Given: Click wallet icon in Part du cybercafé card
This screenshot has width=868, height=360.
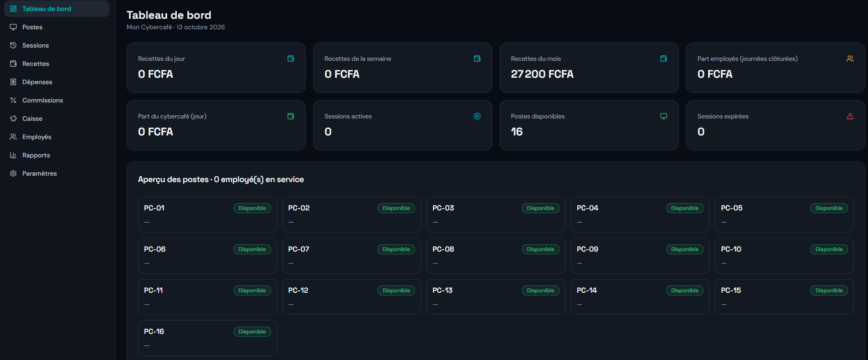Looking at the screenshot, I should 291,116.
